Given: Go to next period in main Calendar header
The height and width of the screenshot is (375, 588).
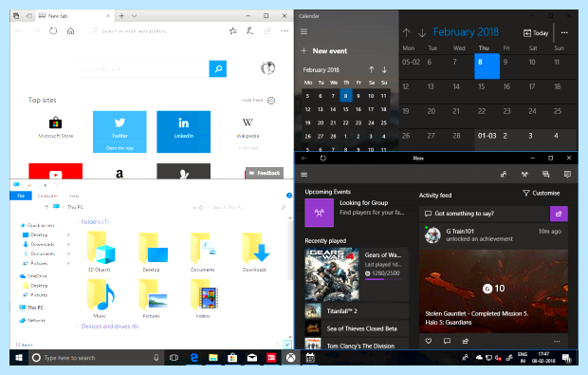Looking at the screenshot, I should point(422,32).
